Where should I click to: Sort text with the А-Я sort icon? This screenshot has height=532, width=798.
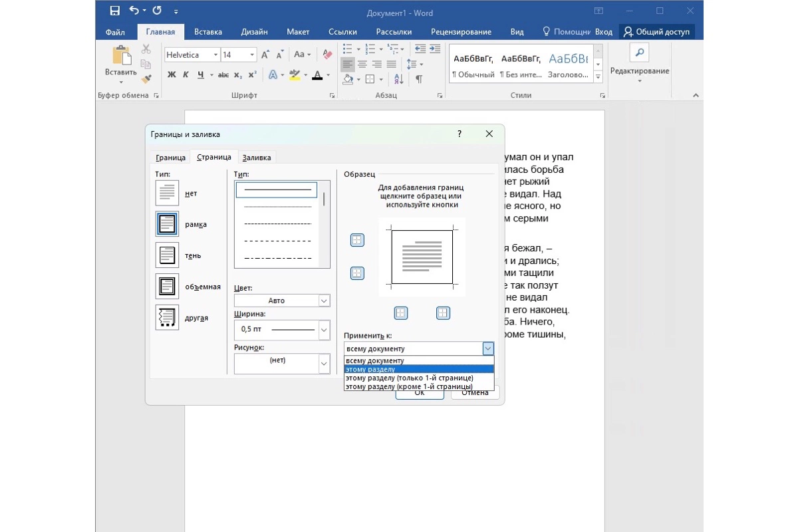pyautogui.click(x=399, y=79)
